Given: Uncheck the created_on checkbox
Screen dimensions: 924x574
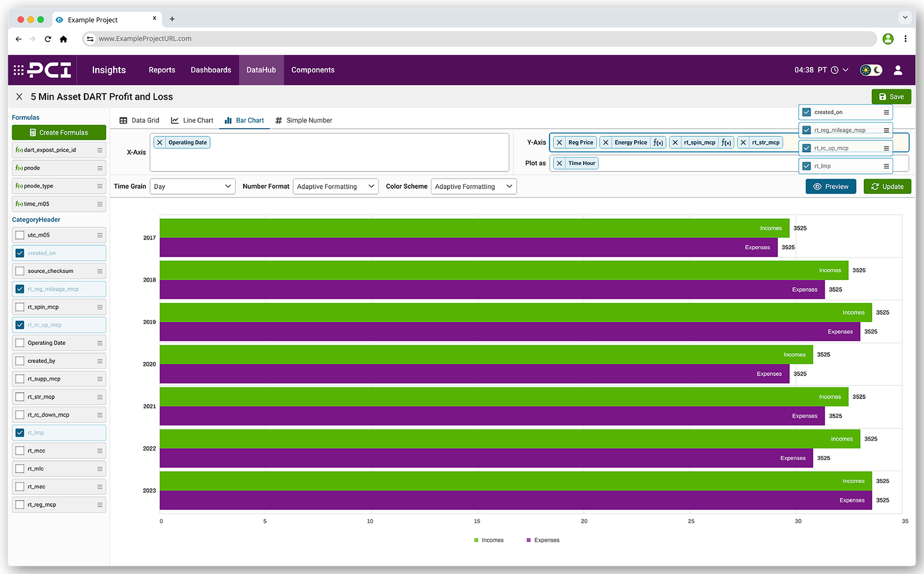Looking at the screenshot, I should [x=20, y=253].
